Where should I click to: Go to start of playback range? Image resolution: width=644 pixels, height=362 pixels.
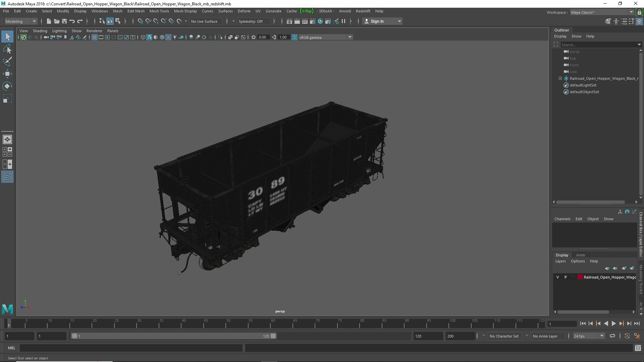point(583,323)
